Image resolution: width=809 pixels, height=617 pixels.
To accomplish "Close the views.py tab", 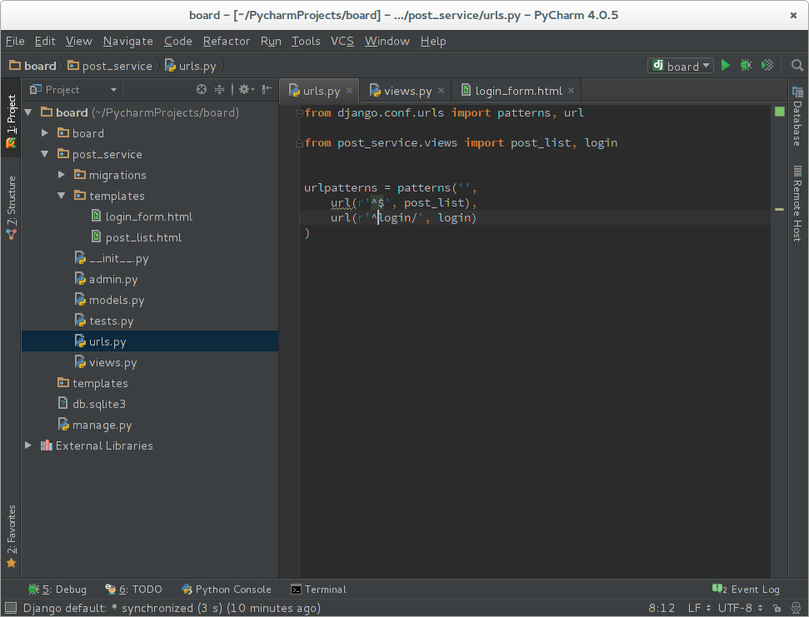I will pos(441,91).
